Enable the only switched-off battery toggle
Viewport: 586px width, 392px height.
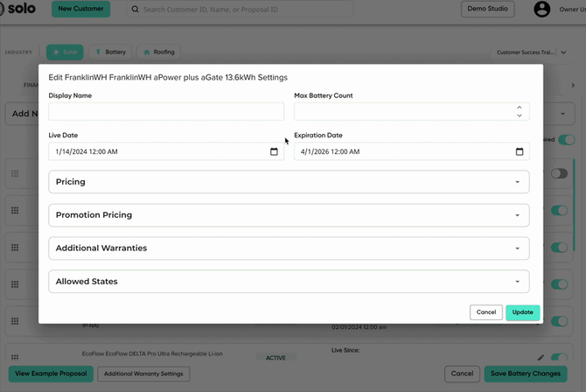(x=559, y=173)
